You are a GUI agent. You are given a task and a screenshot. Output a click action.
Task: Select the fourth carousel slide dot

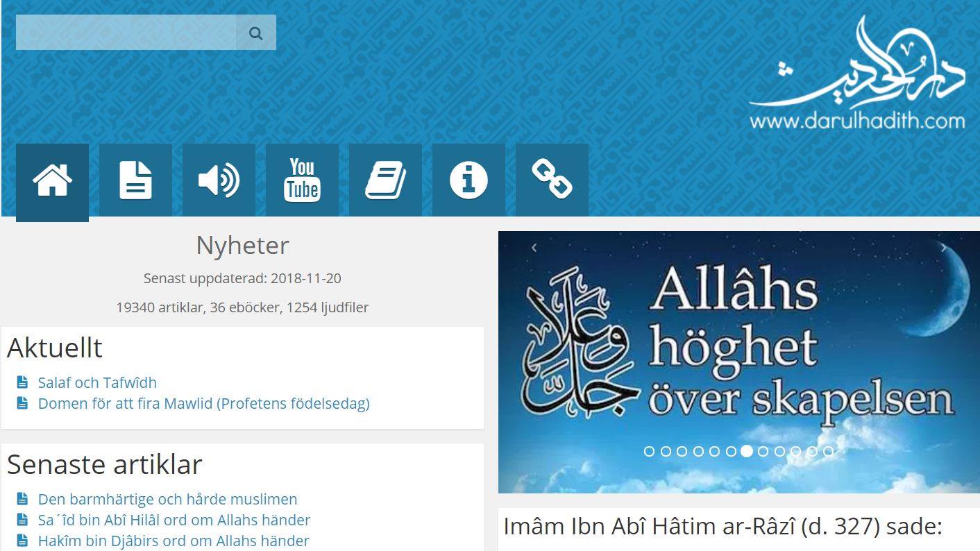point(698,451)
